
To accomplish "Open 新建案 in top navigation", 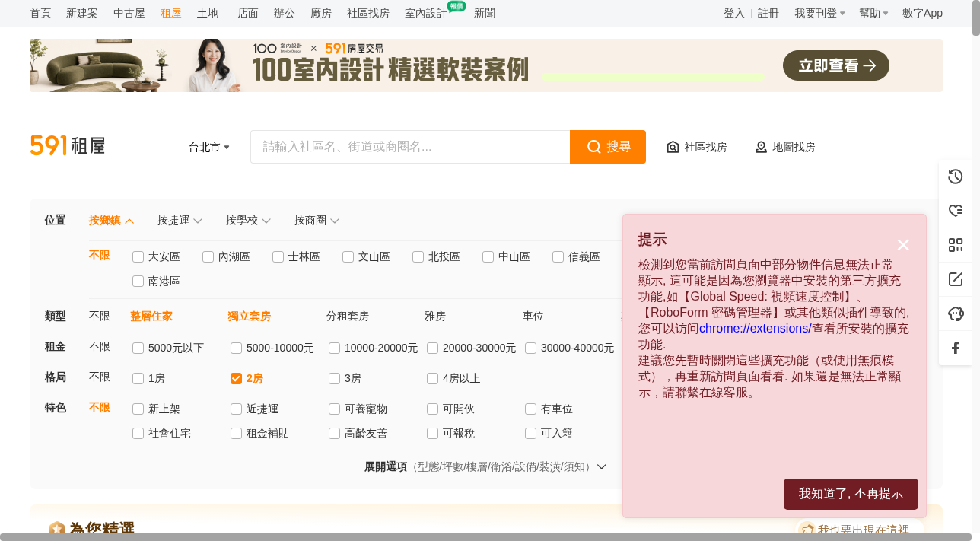I will 82,13.
